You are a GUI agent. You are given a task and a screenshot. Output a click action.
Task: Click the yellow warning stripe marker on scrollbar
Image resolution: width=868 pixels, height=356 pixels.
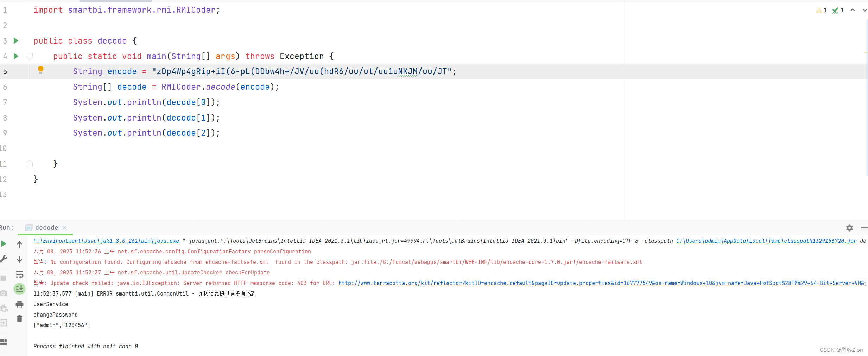866,53
